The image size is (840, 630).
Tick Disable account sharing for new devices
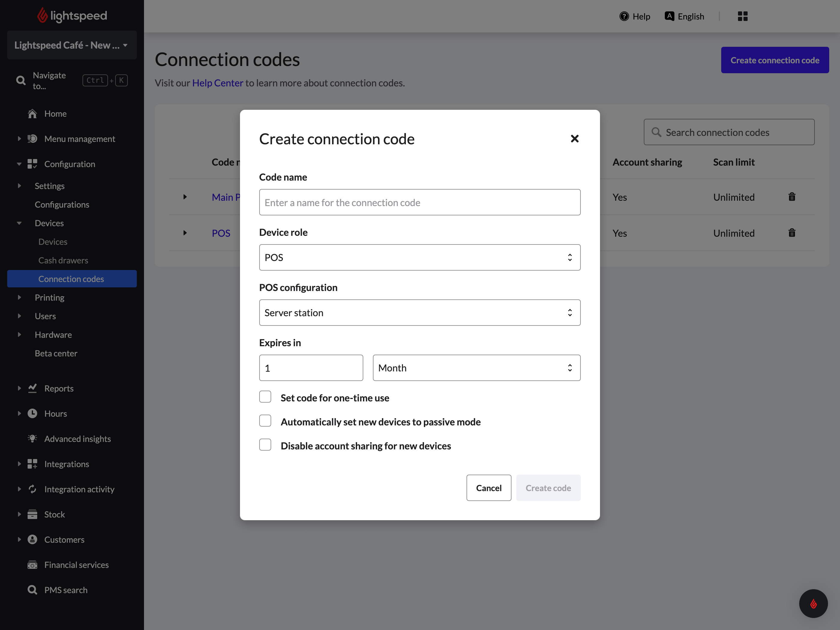(x=265, y=445)
